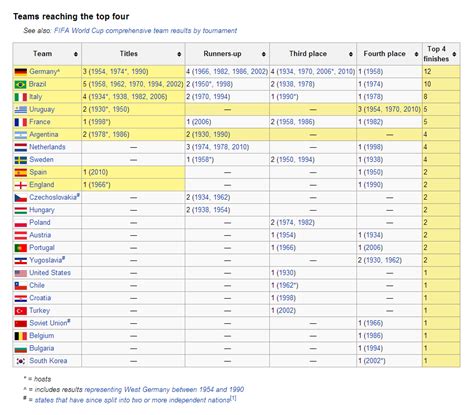This screenshot has width=474, height=415.
Task: Click the United States flag icon
Action: click(21, 273)
